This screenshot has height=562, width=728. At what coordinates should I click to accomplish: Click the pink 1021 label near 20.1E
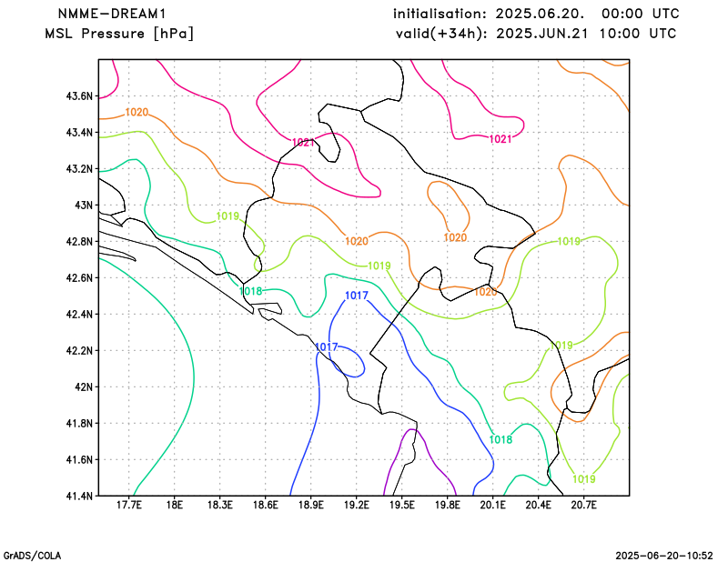coord(500,139)
